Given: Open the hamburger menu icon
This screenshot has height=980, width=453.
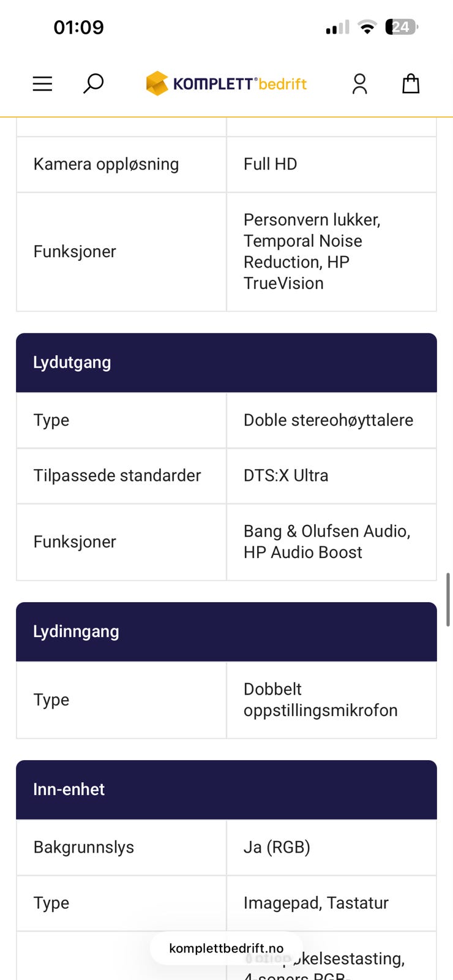Looking at the screenshot, I should [42, 84].
